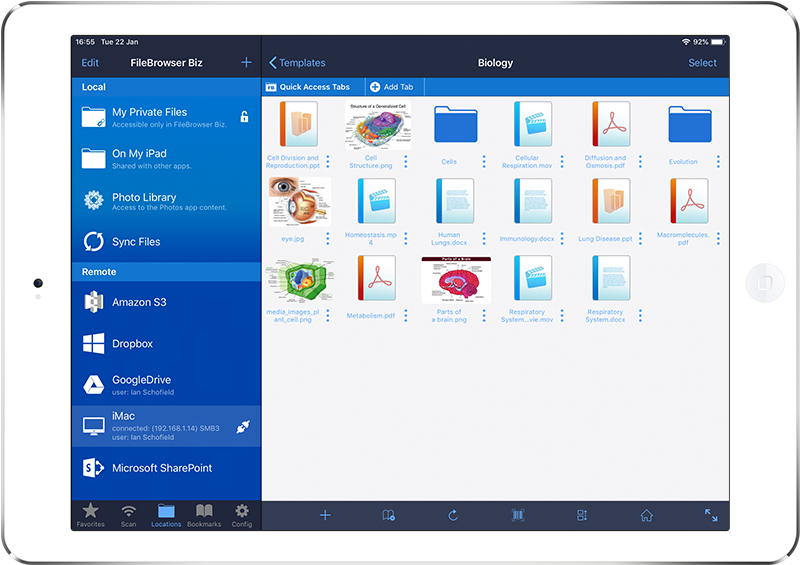Open GoogleDrive location
The width and height of the screenshot is (800, 565).
(x=166, y=385)
